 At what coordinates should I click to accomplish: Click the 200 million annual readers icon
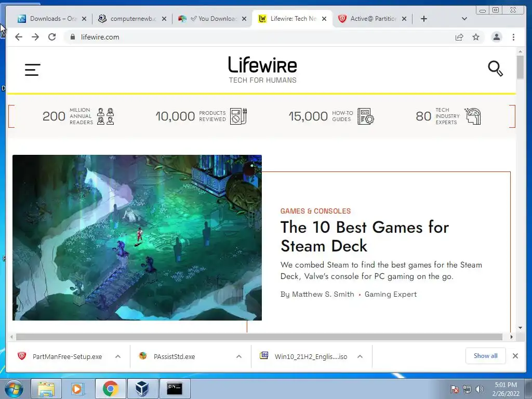pos(105,116)
